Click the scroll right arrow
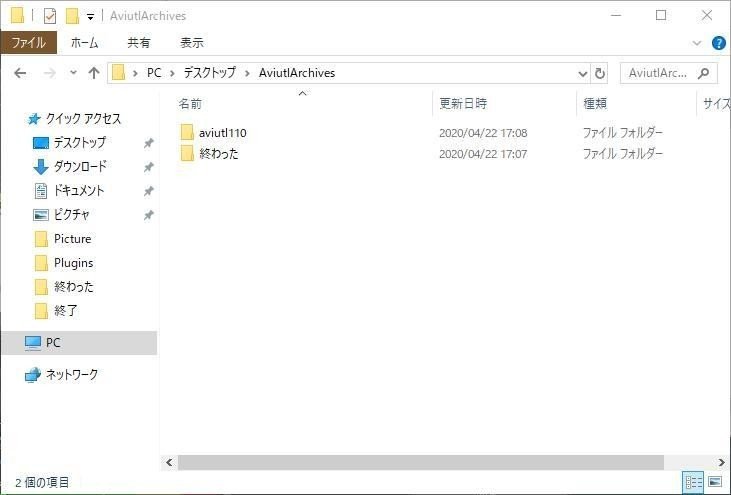 [x=721, y=462]
